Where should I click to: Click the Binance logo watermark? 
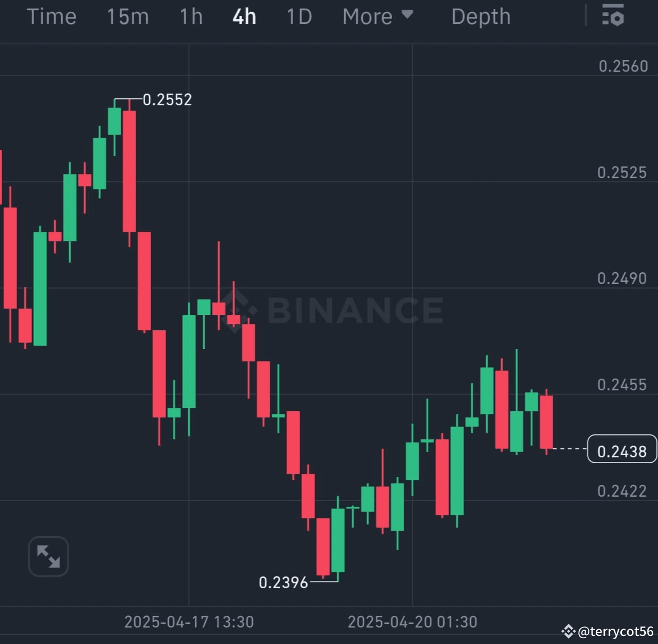click(336, 311)
